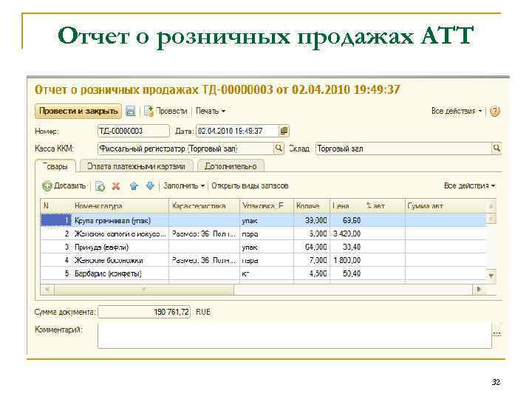
Task: Click price cell 50,40
Action: coord(347,273)
